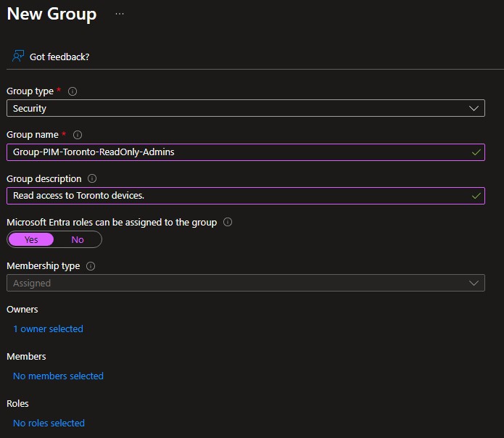
Task: Focus the Group description text field
Action: point(239,196)
